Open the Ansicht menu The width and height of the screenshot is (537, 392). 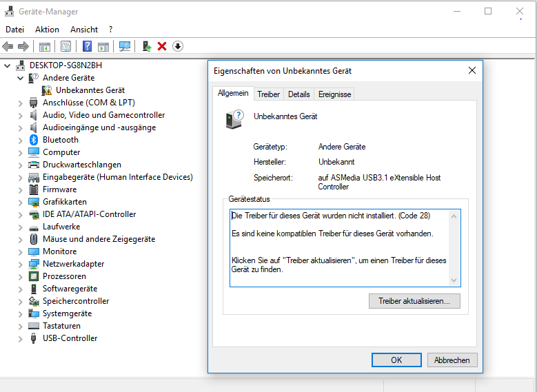pyautogui.click(x=84, y=30)
